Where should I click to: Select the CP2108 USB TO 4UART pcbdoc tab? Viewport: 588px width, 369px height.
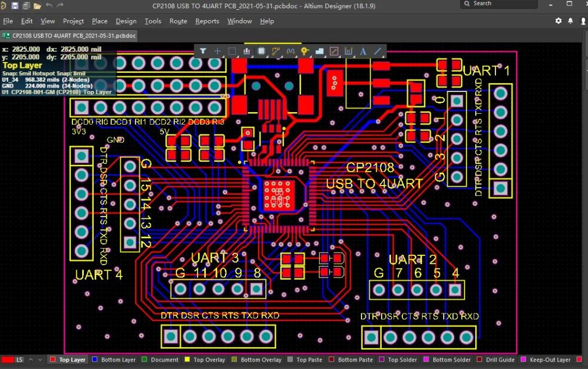(x=69, y=35)
